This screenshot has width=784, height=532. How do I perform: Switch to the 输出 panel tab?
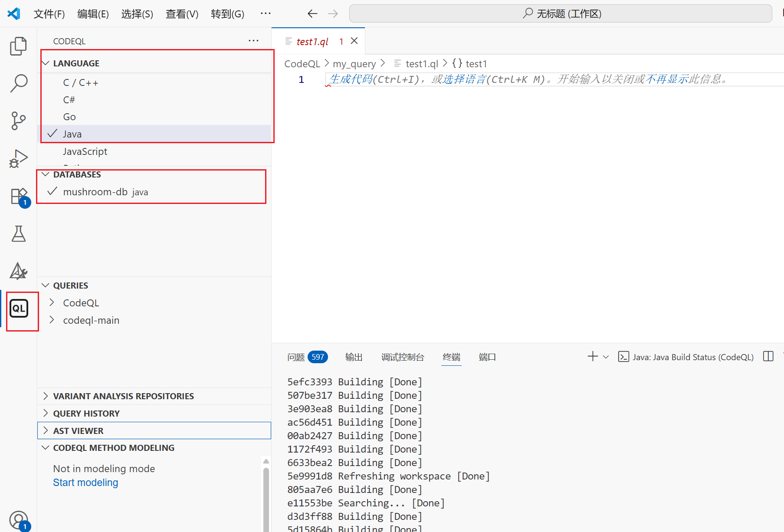tap(354, 357)
